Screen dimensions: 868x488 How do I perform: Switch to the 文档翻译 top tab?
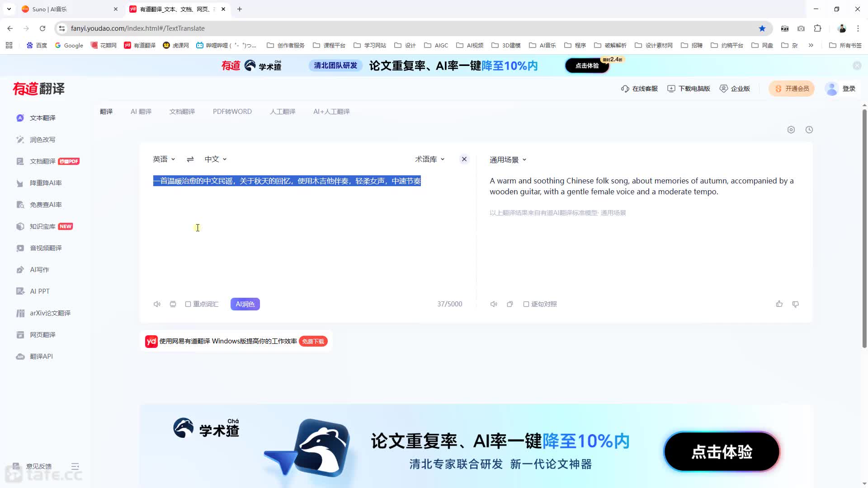(182, 112)
